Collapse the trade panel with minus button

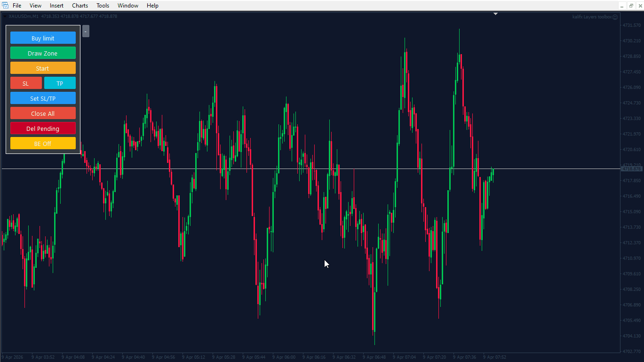(x=85, y=31)
